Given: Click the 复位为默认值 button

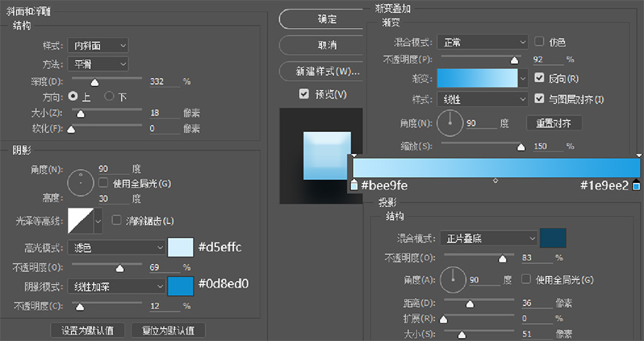Looking at the screenshot, I should point(168,331).
